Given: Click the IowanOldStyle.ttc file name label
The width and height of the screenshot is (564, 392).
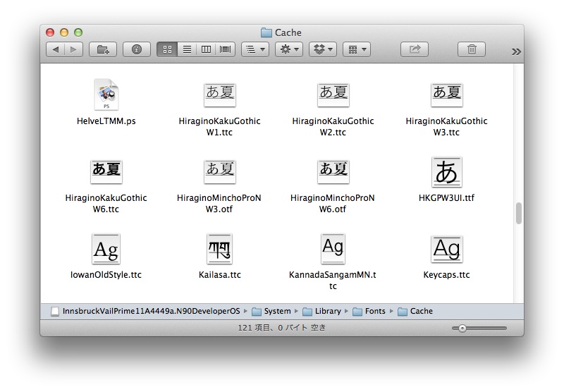Looking at the screenshot, I should pos(106,275).
